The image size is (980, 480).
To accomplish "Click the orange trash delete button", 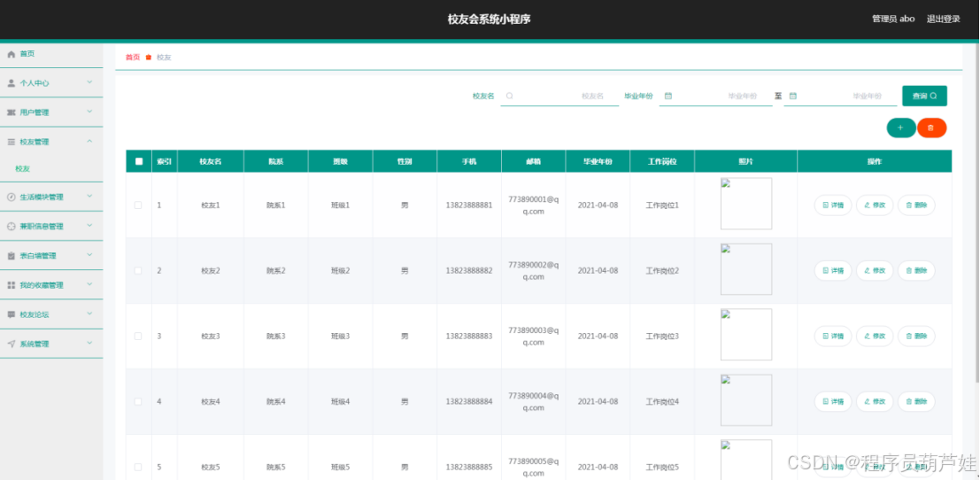I will coord(931,128).
